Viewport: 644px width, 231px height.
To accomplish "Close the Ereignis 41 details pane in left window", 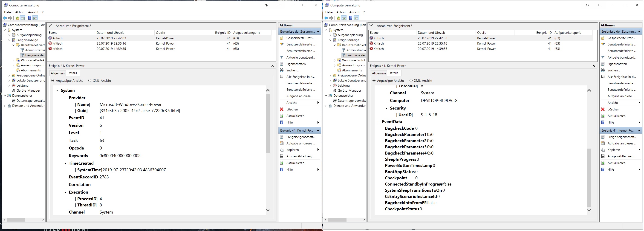I will click(272, 66).
